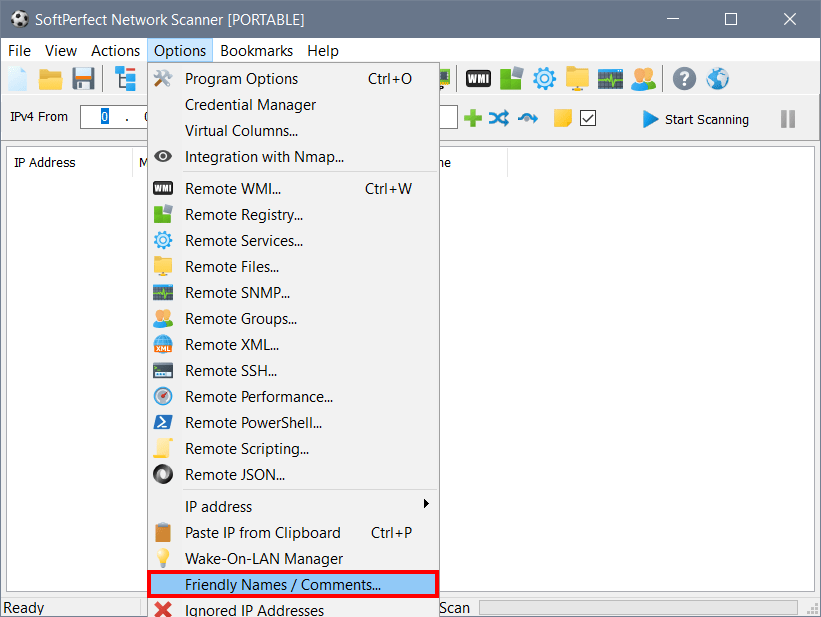821x617 pixels.
Task: Click the blue curved arrow icon
Action: 528,118
